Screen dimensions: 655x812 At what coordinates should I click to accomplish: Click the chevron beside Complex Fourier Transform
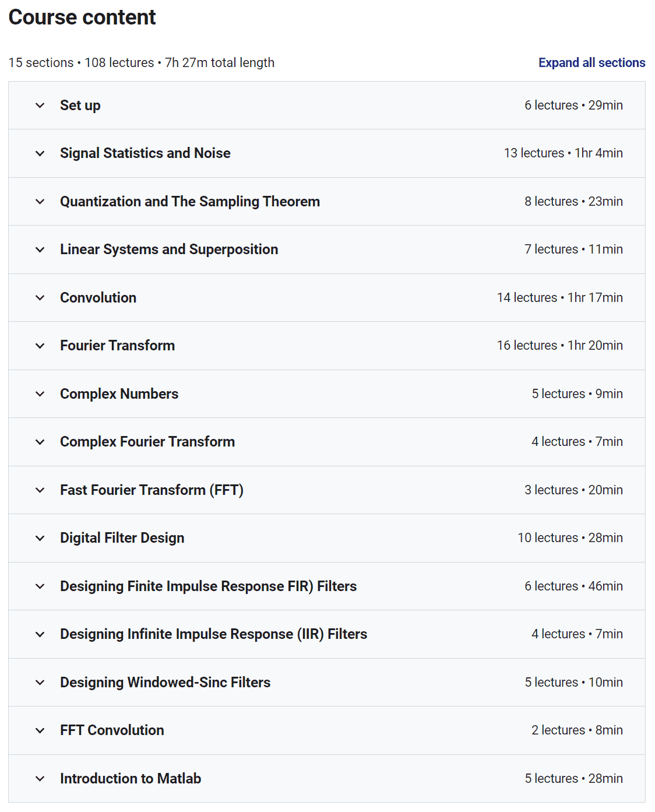click(40, 442)
